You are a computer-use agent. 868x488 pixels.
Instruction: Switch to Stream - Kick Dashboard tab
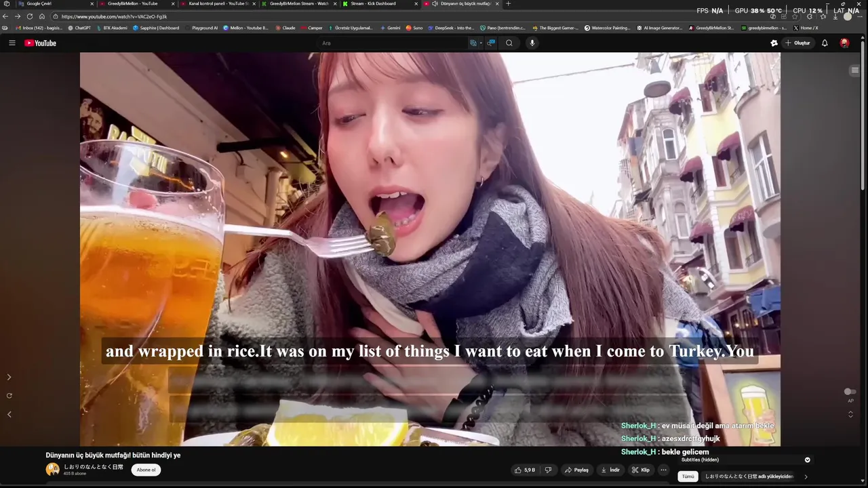[380, 3]
